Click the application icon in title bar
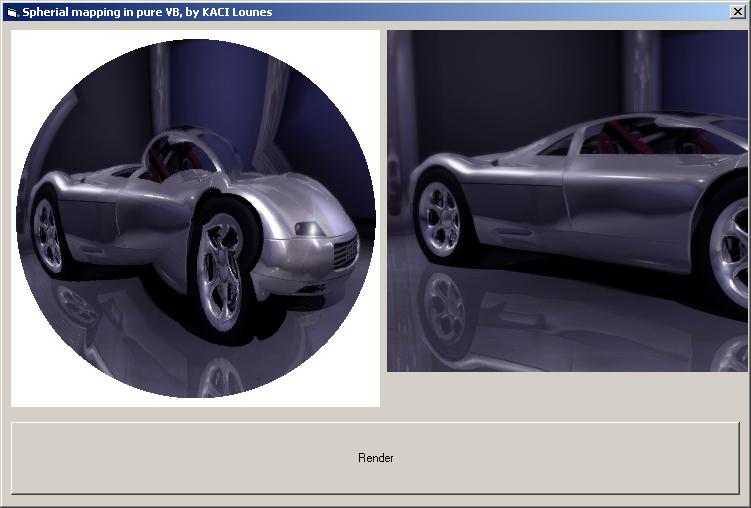Screen dimensions: 751x508 (x=12, y=12)
